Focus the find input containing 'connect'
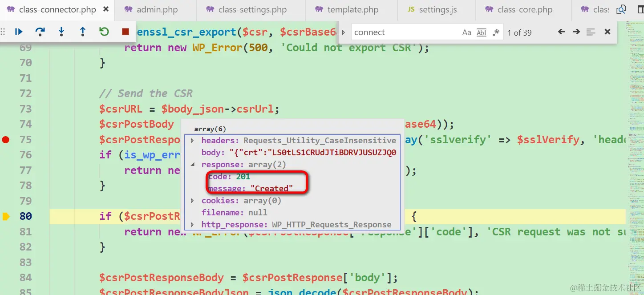The width and height of the screenshot is (644, 295). pos(405,32)
